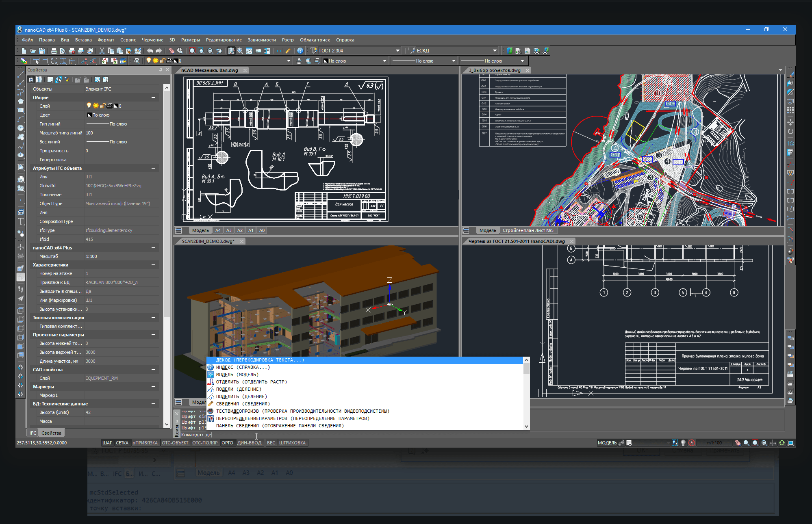Select the Text tool in left toolbar

click(x=21, y=221)
